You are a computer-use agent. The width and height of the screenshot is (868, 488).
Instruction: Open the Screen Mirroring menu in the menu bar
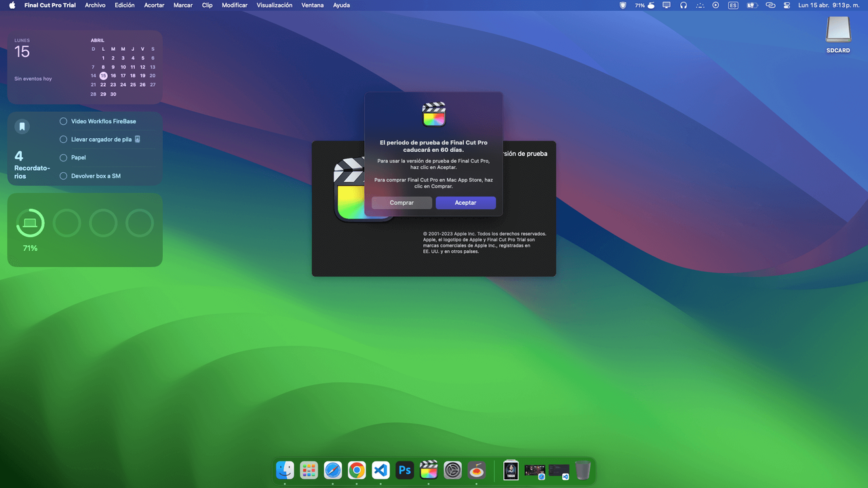point(666,5)
